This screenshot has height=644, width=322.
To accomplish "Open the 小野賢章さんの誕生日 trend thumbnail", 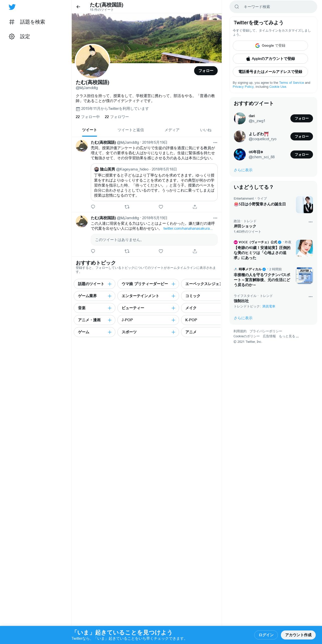I will pos(304,205).
